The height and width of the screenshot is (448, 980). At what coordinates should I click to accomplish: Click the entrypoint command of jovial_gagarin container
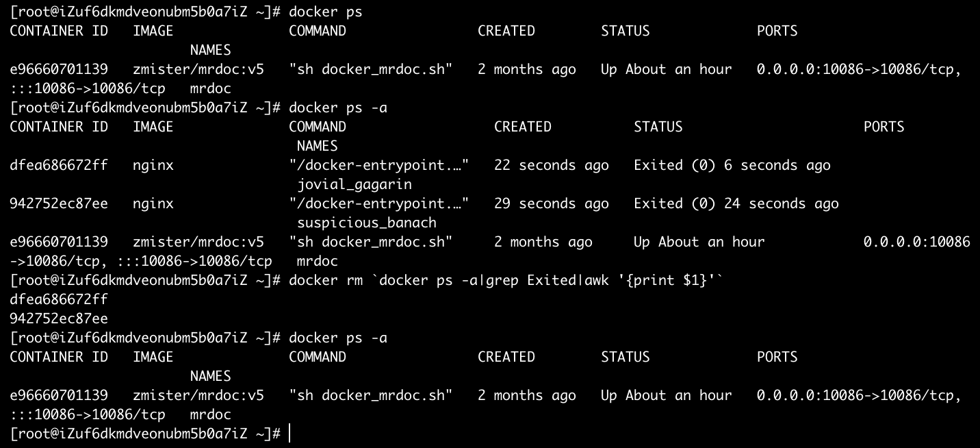[x=378, y=165]
